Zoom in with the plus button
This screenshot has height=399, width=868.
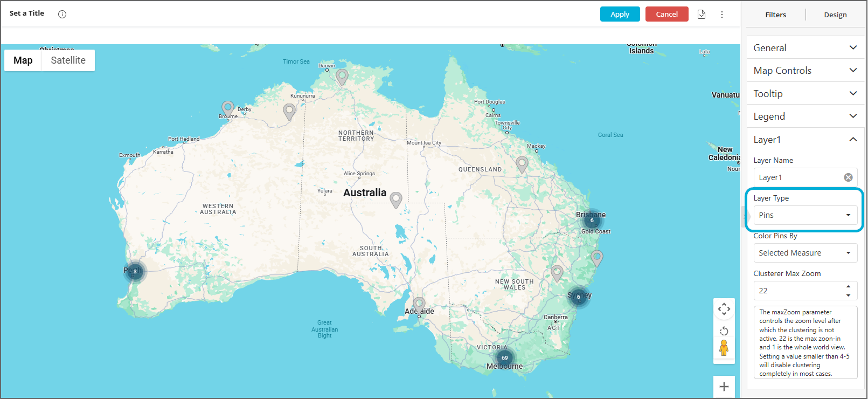tap(724, 387)
